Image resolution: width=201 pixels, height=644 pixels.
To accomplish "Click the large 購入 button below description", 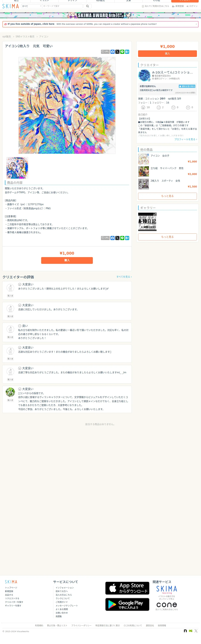I will click(x=67, y=260).
